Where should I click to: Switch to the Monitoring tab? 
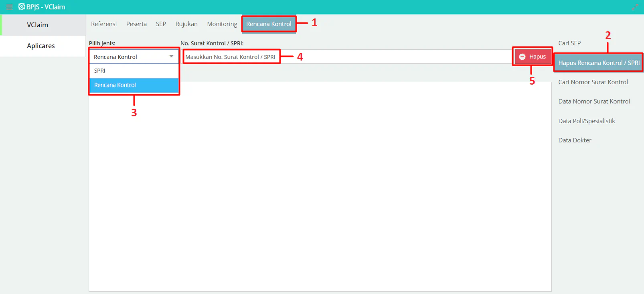222,24
